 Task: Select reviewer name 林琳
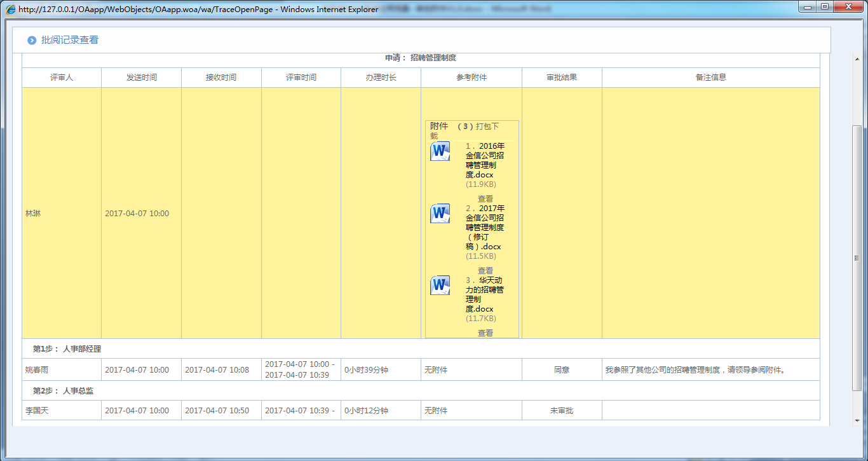33,214
